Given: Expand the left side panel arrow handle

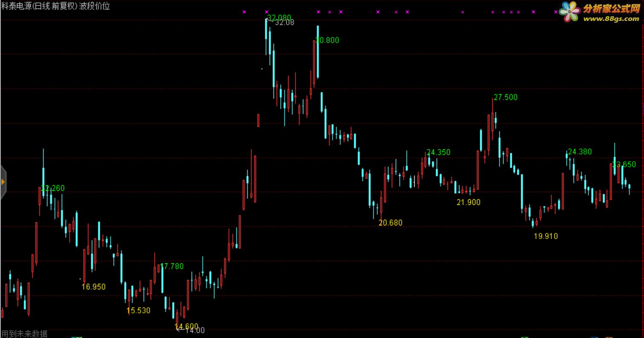Looking at the screenshot, I should [x=3, y=182].
